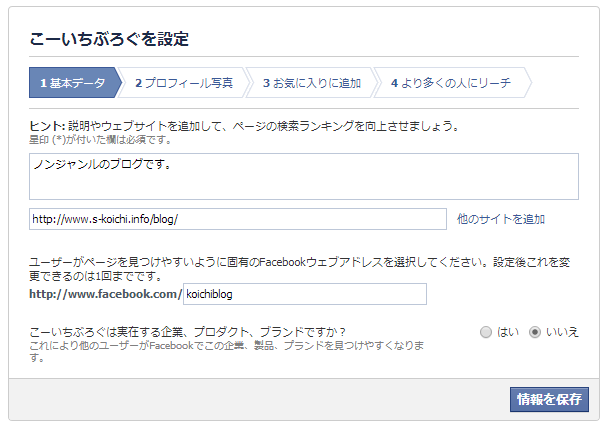This screenshot has width=613, height=434.
Task: Choose the いいえ radio button
Action: tap(535, 332)
